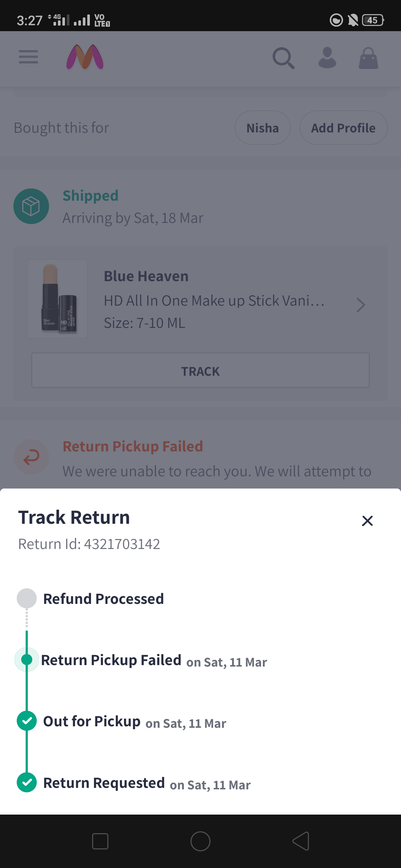401x868 pixels.
Task: Open the Android recent apps button
Action: 100,841
